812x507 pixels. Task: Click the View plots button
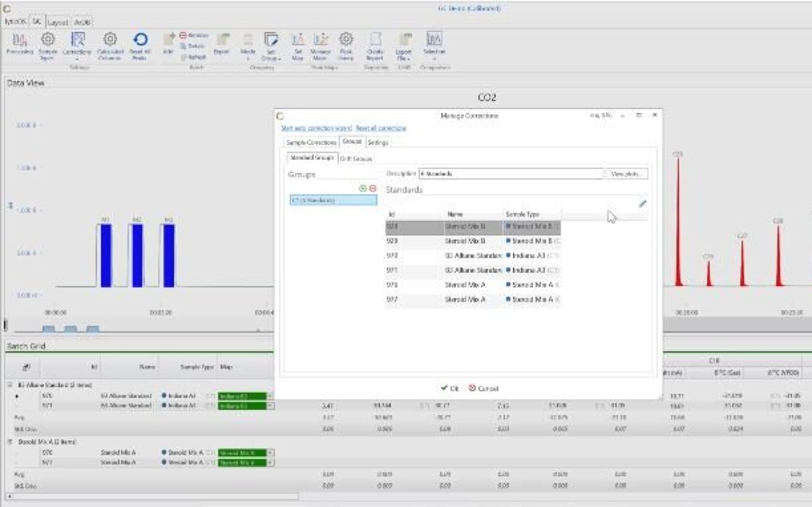point(626,174)
